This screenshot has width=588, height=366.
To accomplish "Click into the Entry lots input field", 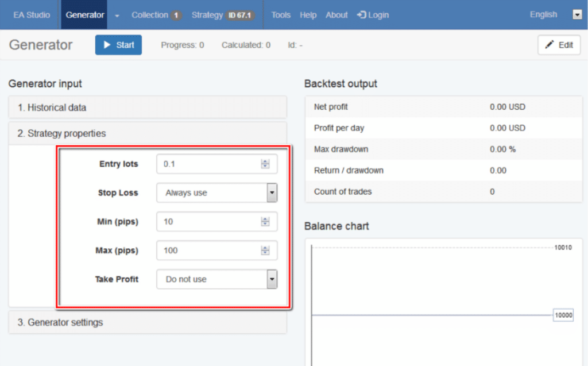I will 208,164.
